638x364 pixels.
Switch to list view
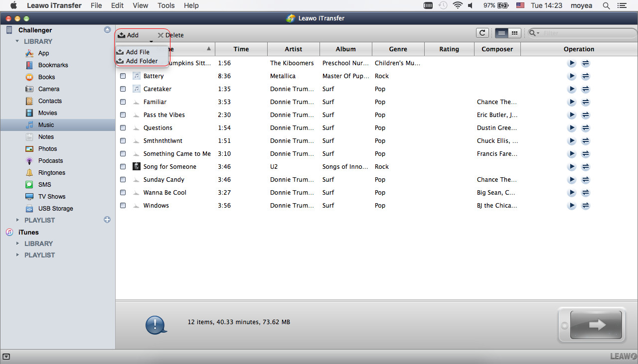tap(501, 33)
